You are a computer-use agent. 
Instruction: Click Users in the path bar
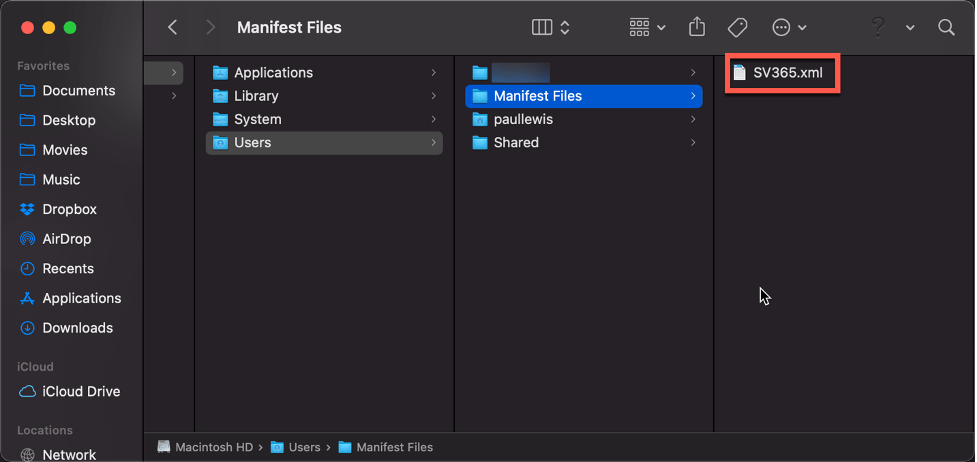tap(304, 447)
